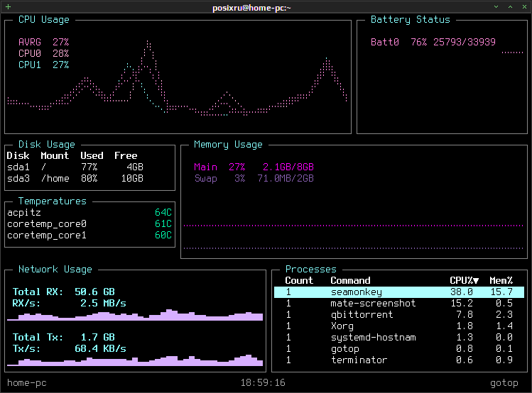Click the Batt0 76% battery reading
The width and height of the screenshot is (532, 393).
(x=398, y=42)
